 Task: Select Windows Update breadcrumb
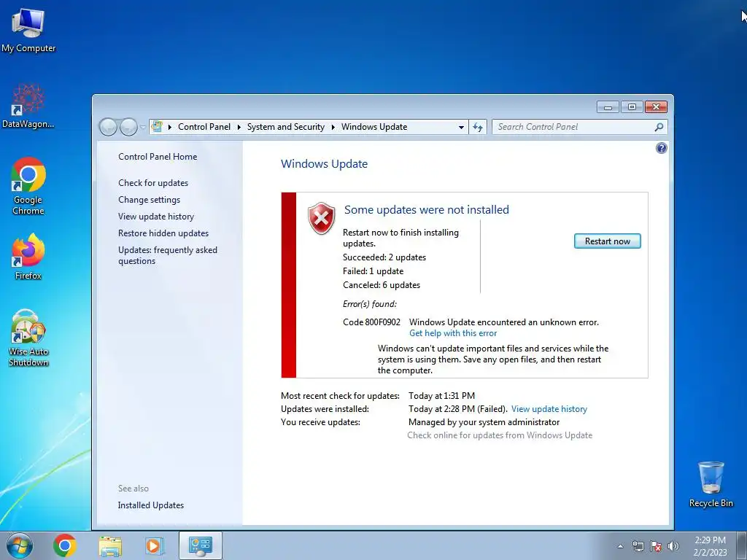pos(374,127)
